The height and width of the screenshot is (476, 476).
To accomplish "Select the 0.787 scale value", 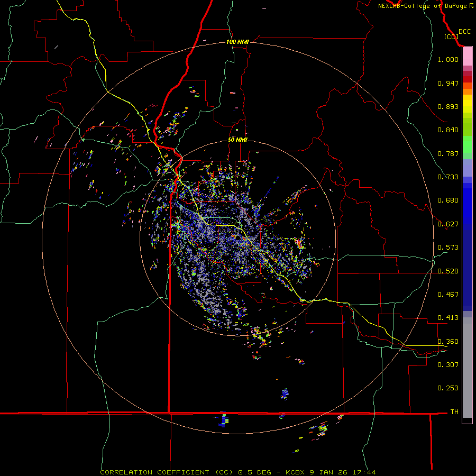I will point(448,153).
